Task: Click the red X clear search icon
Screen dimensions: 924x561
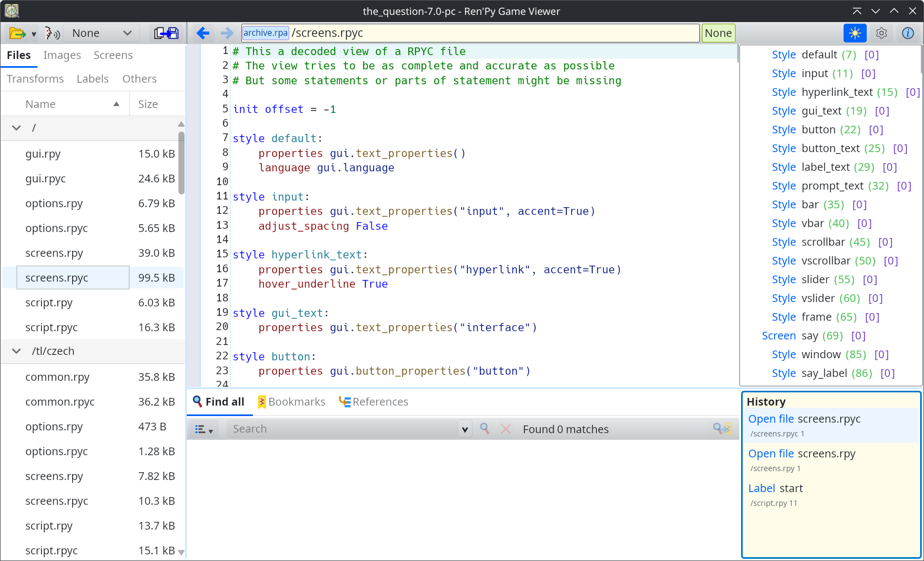Action: [x=506, y=429]
